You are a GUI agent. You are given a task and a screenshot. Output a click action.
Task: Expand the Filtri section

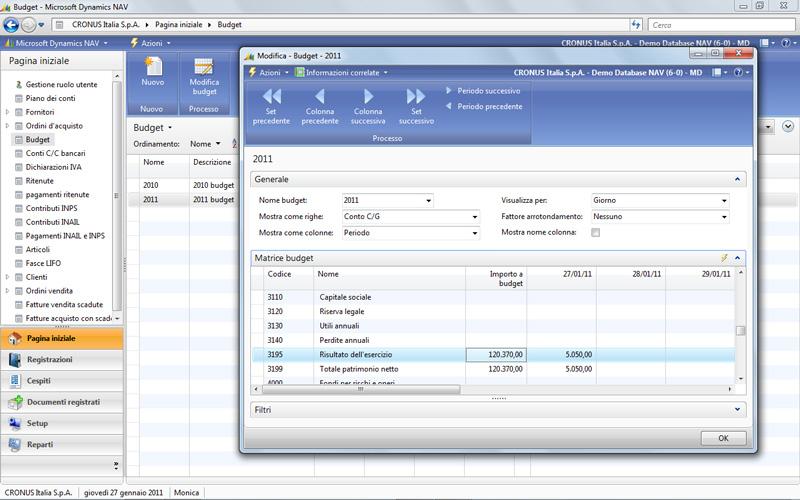point(738,409)
